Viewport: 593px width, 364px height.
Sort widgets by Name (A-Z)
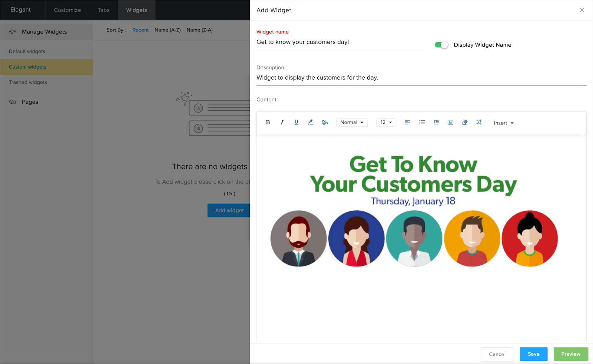click(168, 30)
